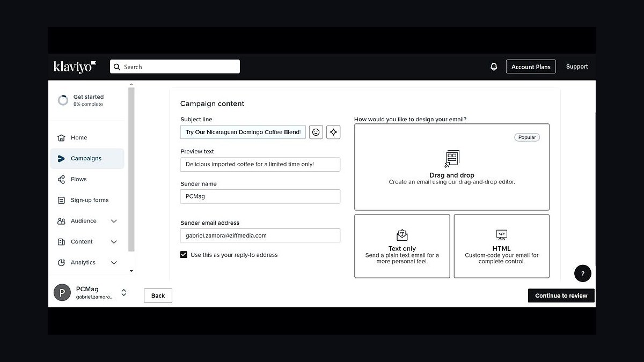Open notifications bell icon
The image size is (644, 362).
point(494,67)
